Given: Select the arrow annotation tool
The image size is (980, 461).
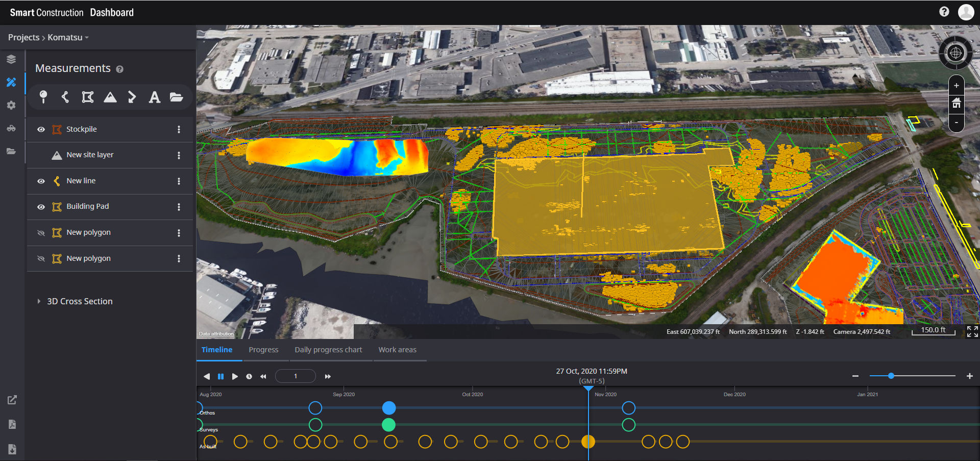Looking at the screenshot, I should click(x=132, y=97).
